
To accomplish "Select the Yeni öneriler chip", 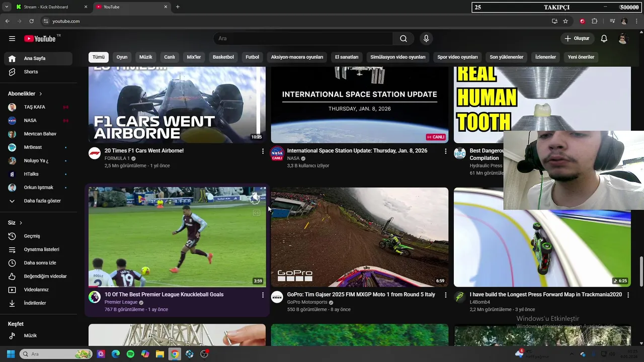I will pos(581,57).
